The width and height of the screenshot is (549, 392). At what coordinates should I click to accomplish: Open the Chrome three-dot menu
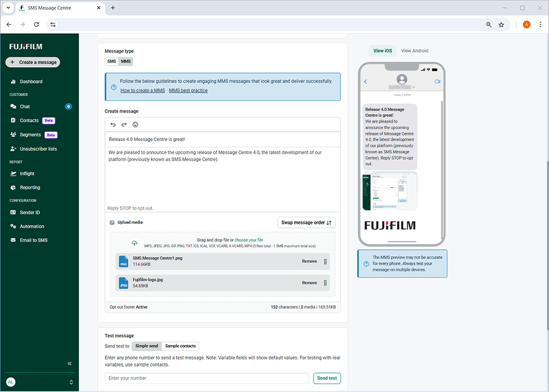tap(541, 25)
